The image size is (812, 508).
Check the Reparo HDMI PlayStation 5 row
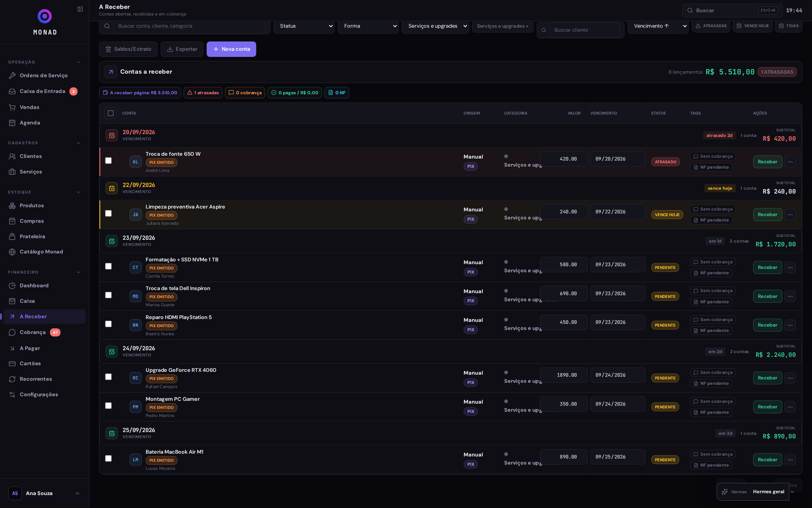pyautogui.click(x=108, y=324)
